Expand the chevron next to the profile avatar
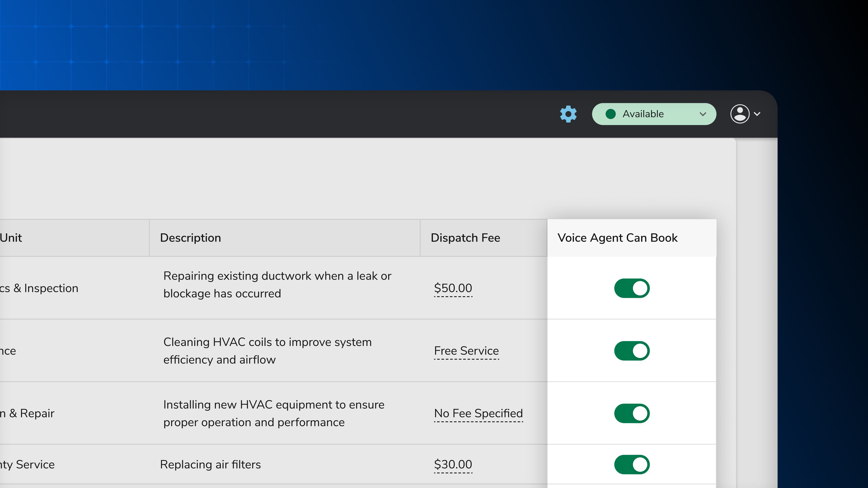Viewport: 868px width, 488px height. click(757, 114)
